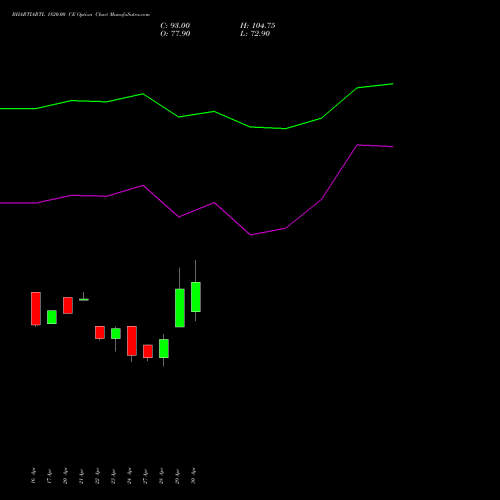Click the 23 Apr date axis label
Image resolution: width=500 pixels, height=500 pixels.
click(x=113, y=476)
